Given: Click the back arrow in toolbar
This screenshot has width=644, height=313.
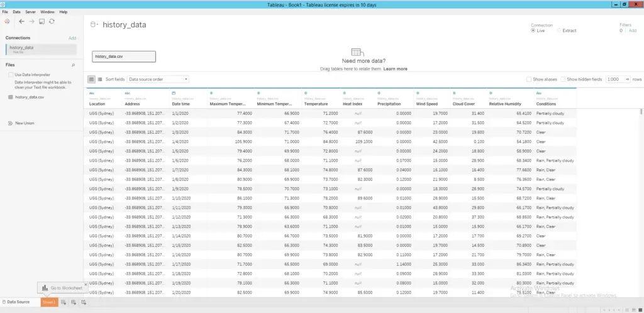Looking at the screenshot, I should tap(21, 21).
